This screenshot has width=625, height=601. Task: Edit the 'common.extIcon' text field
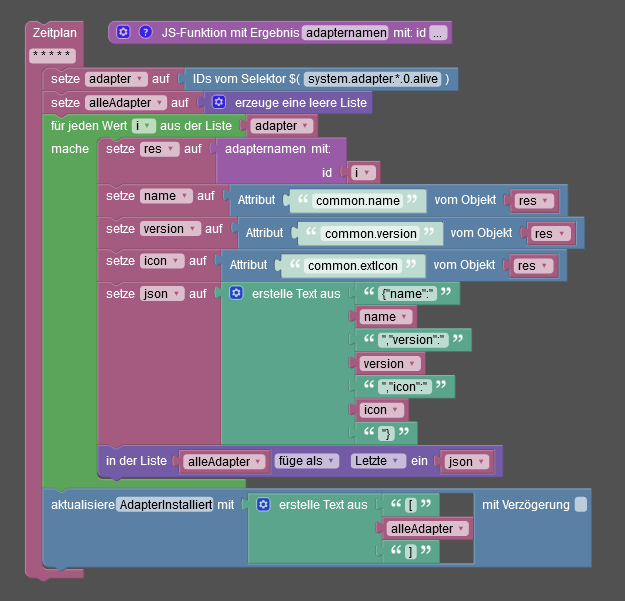click(353, 266)
